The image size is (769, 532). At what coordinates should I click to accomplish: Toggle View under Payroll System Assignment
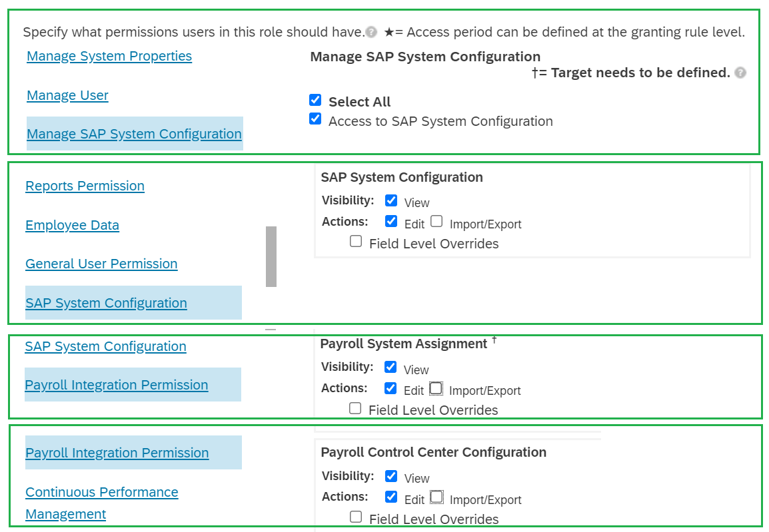point(390,367)
